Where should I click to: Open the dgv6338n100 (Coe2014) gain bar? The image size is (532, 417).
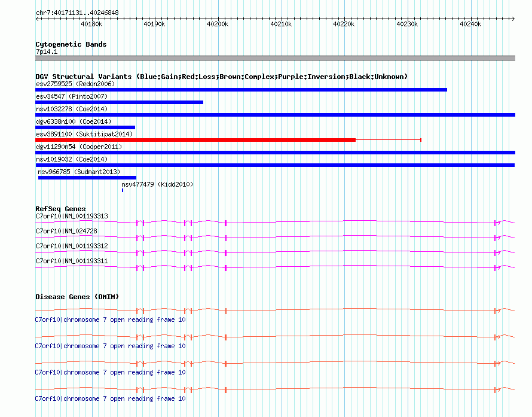pos(85,127)
